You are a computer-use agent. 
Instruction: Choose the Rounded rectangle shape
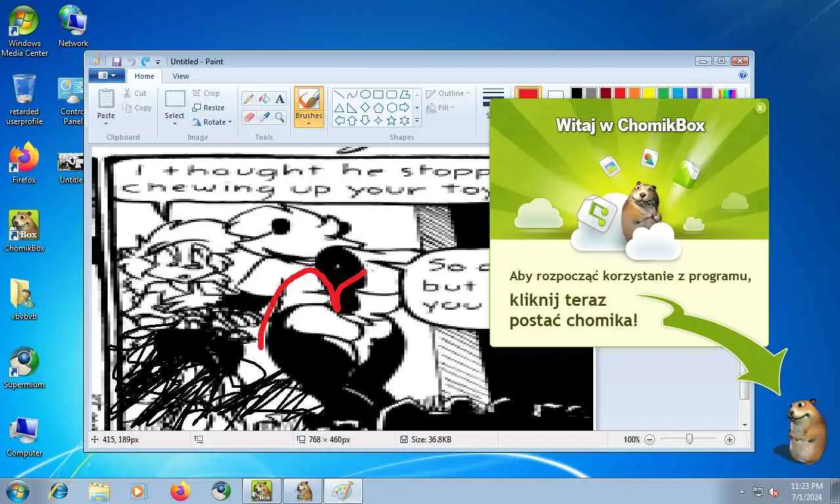392,94
